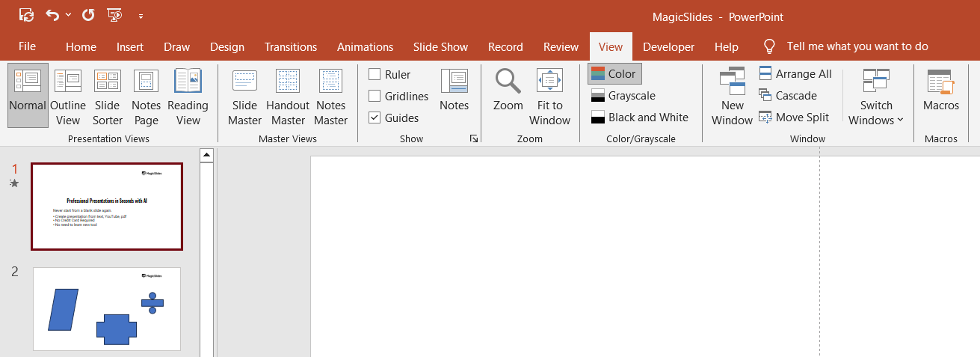
Task: Open Slide Sorter view
Action: coord(108,97)
